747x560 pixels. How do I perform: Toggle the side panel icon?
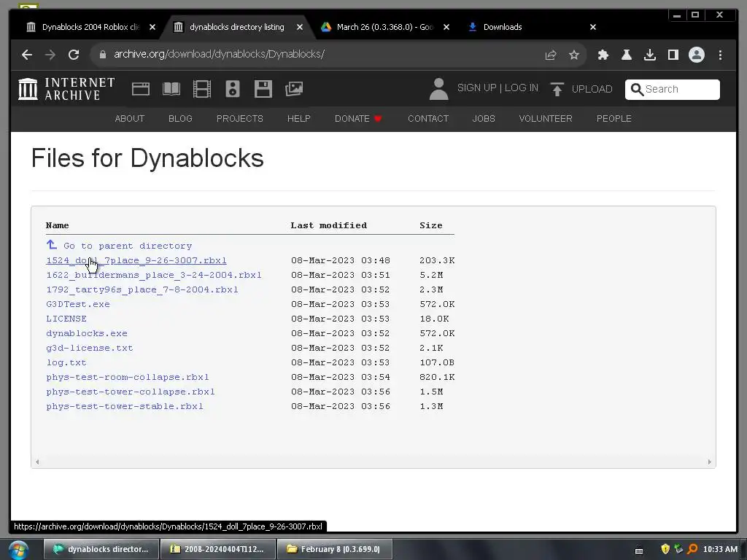pyautogui.click(x=673, y=55)
